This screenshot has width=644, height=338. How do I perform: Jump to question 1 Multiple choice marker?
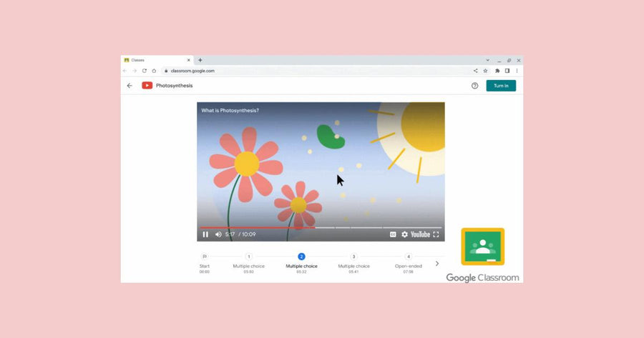point(248,257)
